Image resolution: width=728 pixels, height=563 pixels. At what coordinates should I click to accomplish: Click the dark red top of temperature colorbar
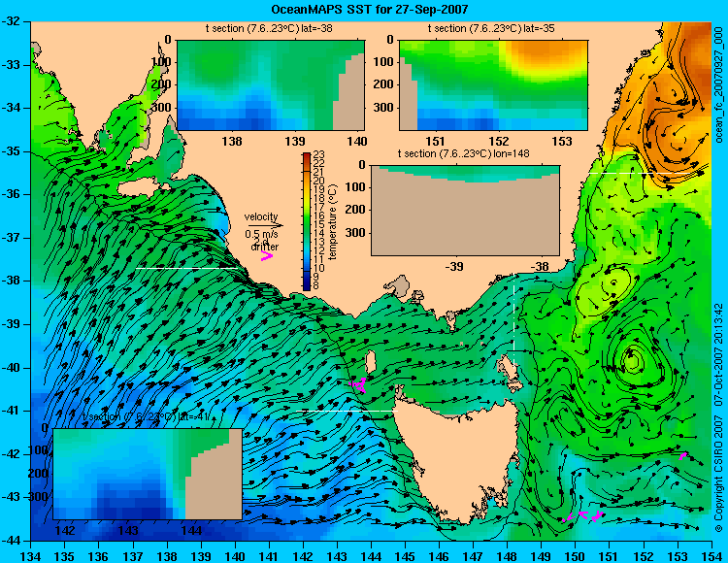click(x=307, y=156)
